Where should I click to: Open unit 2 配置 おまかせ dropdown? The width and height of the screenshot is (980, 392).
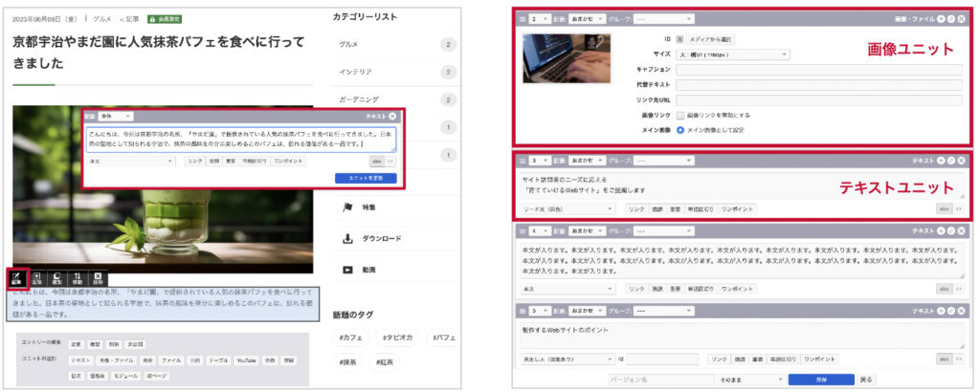pos(587,19)
